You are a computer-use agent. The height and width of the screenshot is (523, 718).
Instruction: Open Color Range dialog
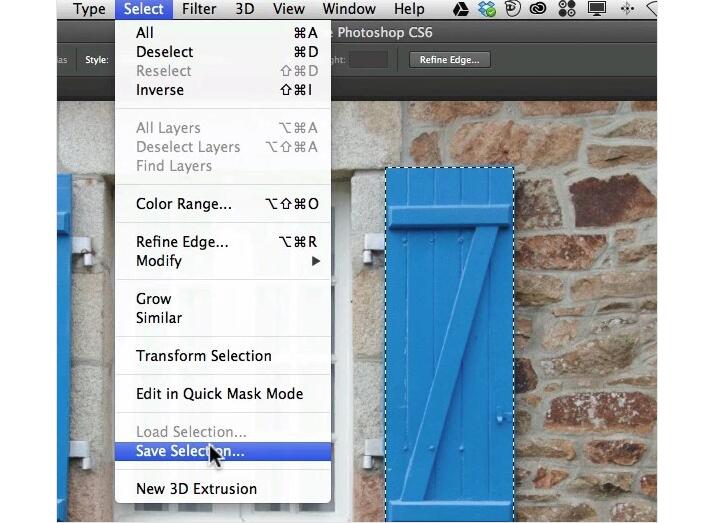[223, 204]
